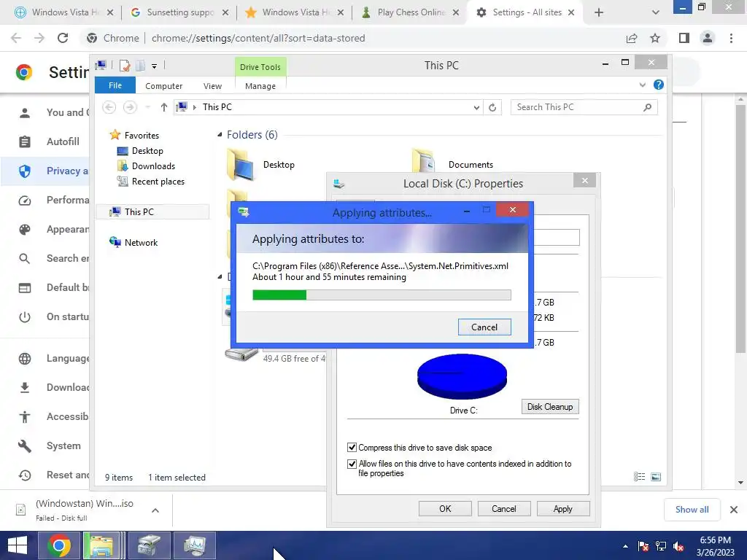Click Apply in Local Disk Properties
Image resolution: width=747 pixels, height=560 pixels.
[x=563, y=508]
